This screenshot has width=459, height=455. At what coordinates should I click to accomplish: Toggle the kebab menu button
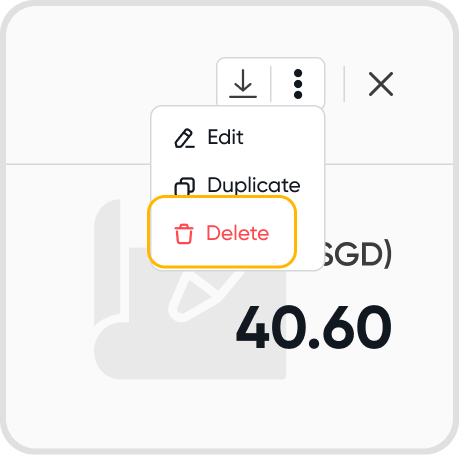click(298, 84)
